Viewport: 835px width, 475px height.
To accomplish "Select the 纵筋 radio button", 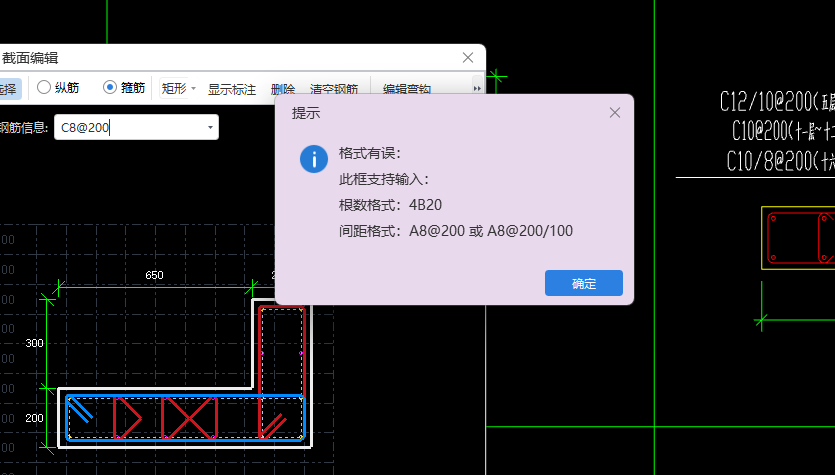I will [58, 87].
